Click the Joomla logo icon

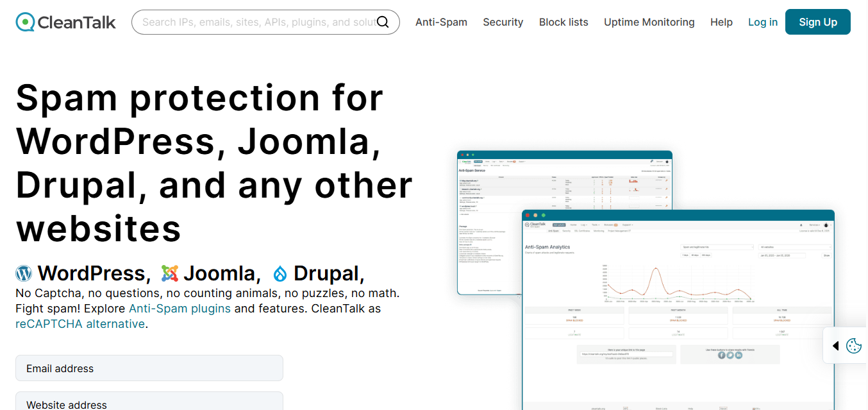(x=170, y=274)
